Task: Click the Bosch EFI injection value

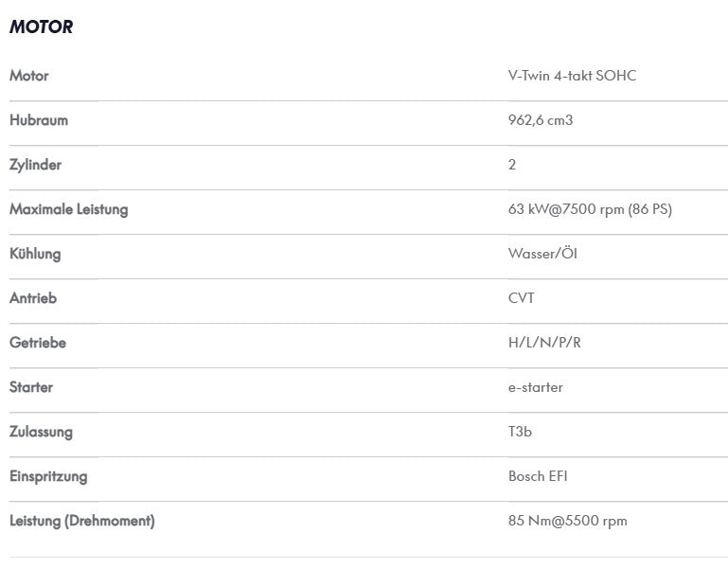Action: pos(538,476)
